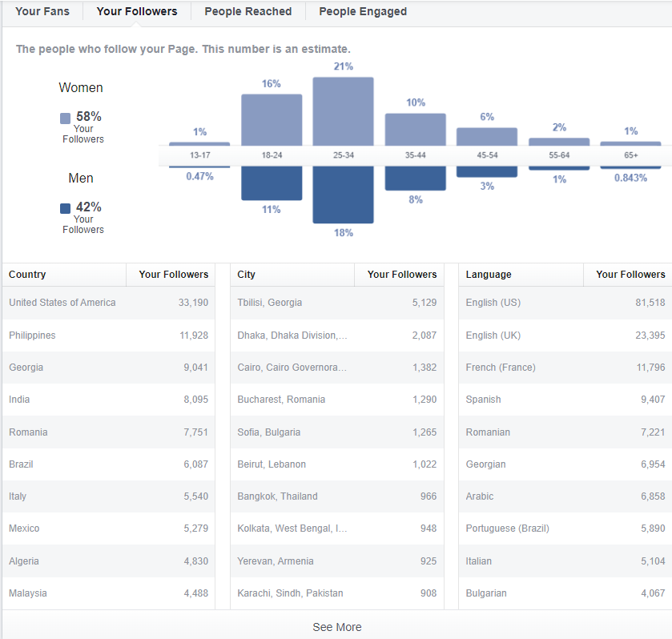Click the See More link
This screenshot has width=672, height=639.
pos(337,627)
